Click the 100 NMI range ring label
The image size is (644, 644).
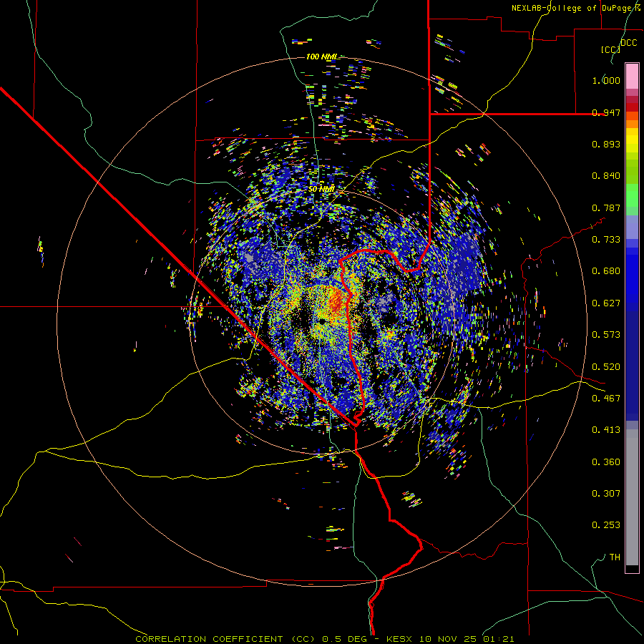coord(321,57)
